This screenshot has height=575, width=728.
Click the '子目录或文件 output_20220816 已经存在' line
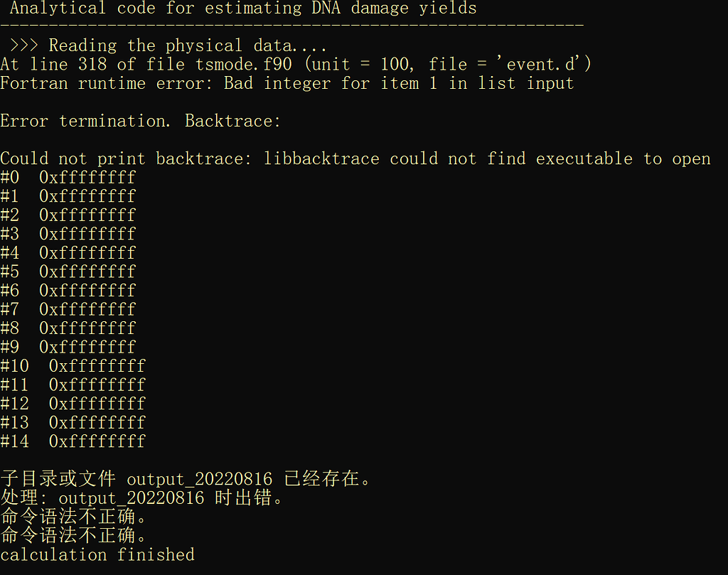coord(186,478)
